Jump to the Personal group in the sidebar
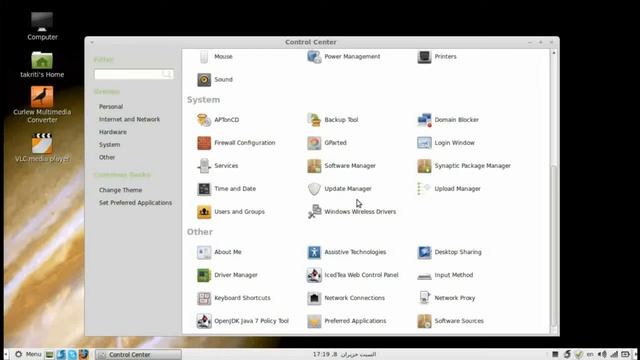This screenshot has height=360, width=640. [x=111, y=107]
